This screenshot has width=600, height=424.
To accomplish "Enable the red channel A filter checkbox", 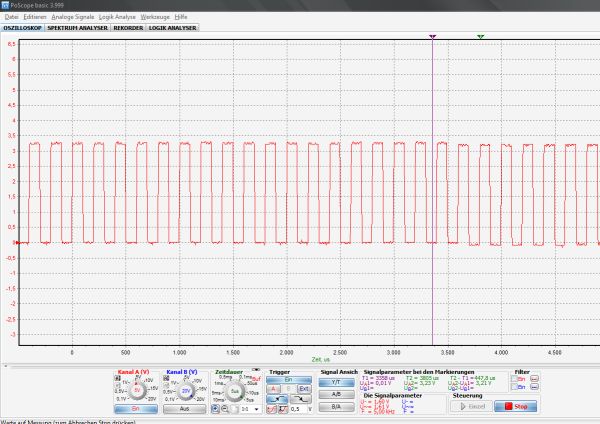I will [x=514, y=378].
